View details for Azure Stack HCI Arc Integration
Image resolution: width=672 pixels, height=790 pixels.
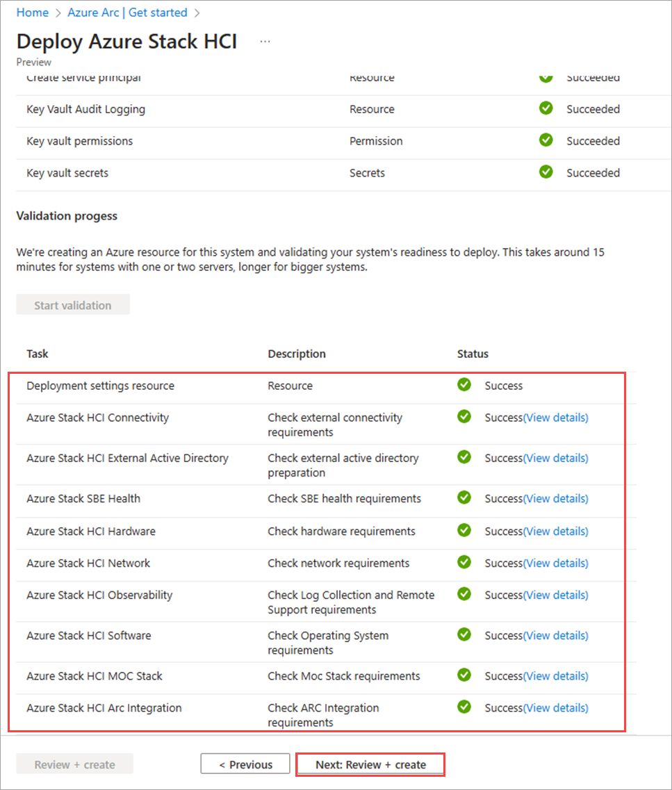pos(556,708)
